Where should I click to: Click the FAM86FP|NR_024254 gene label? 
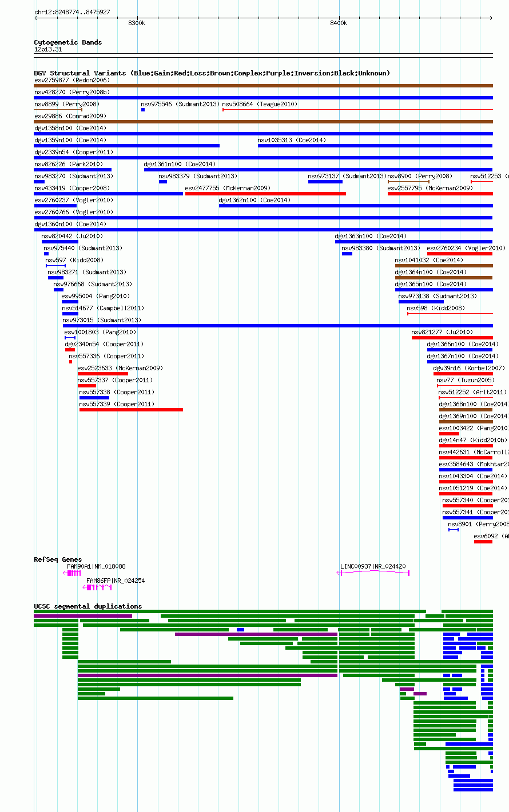[116, 581]
